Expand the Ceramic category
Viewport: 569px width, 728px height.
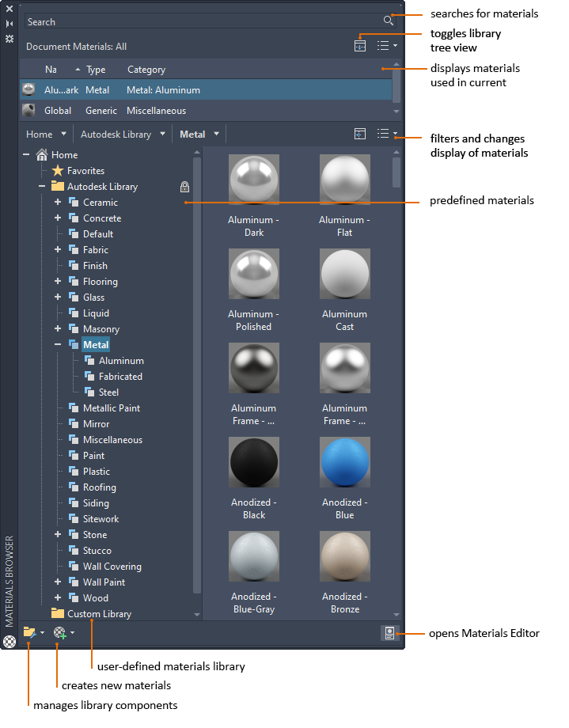click(x=58, y=202)
